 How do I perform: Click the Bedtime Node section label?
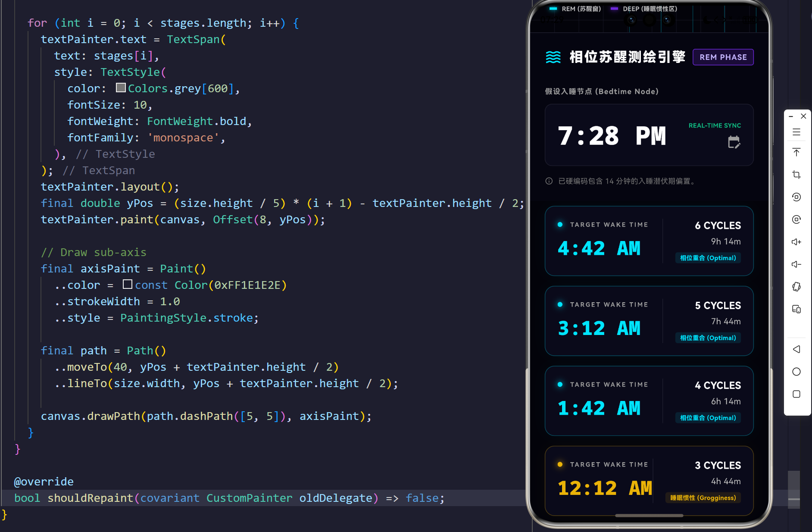pyautogui.click(x=602, y=91)
